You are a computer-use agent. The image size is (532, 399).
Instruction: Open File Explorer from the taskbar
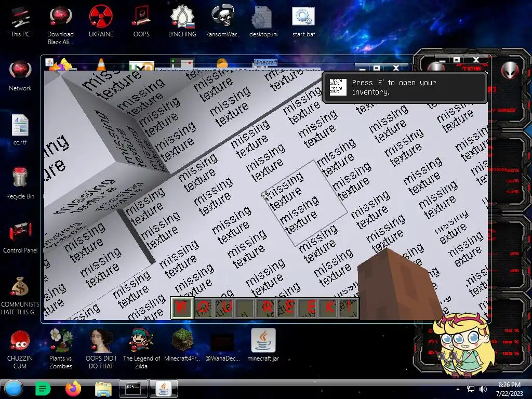pyautogui.click(x=103, y=389)
